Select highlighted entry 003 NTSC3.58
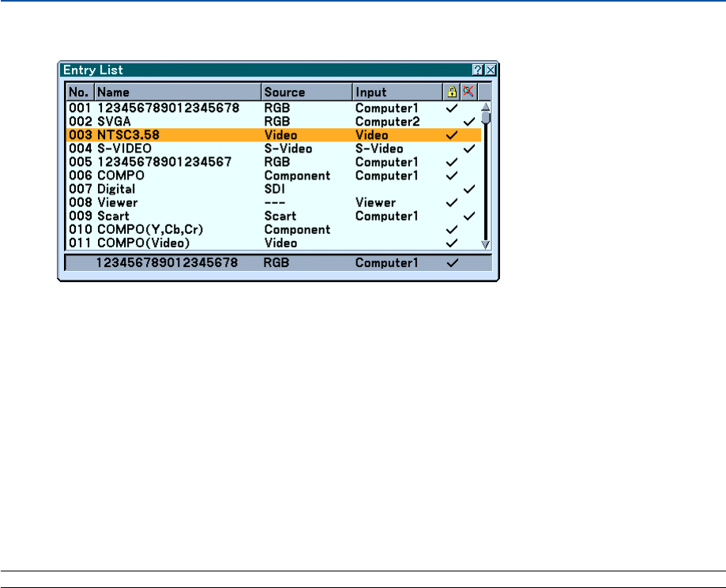 click(x=273, y=135)
